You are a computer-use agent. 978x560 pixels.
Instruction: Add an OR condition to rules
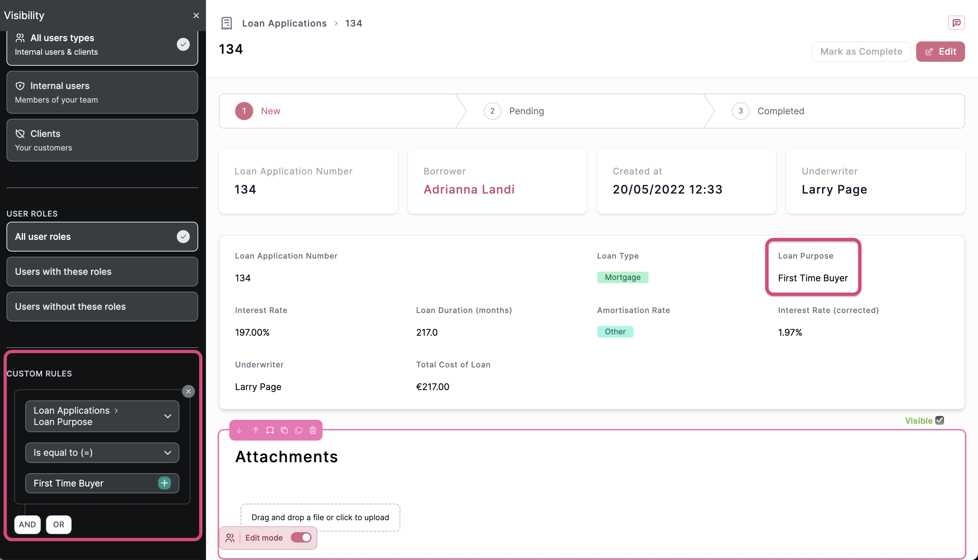point(59,524)
